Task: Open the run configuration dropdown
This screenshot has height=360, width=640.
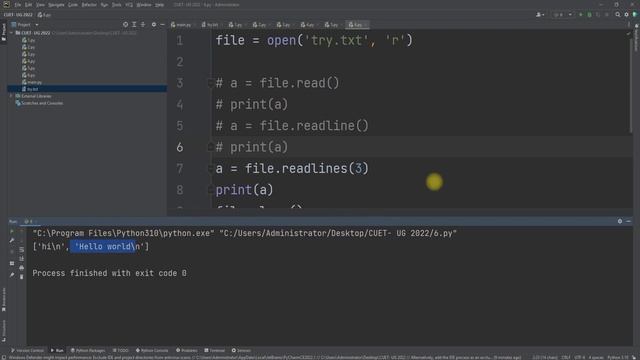Action: [562, 15]
